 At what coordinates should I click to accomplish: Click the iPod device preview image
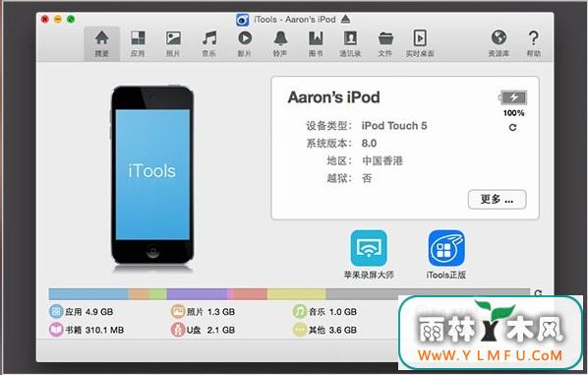pos(152,175)
